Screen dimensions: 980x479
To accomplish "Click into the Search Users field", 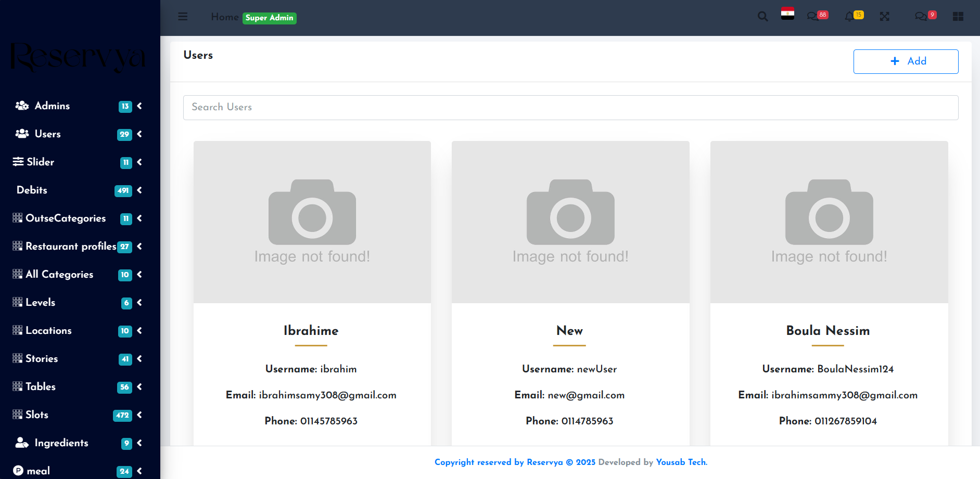I will point(570,108).
